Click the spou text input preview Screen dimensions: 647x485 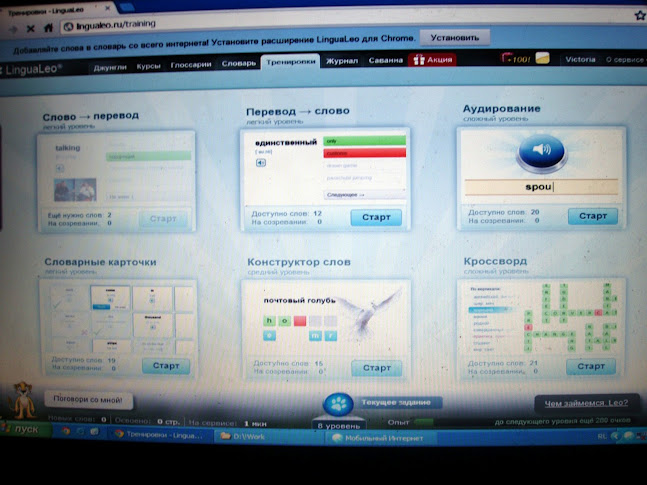tap(541, 187)
